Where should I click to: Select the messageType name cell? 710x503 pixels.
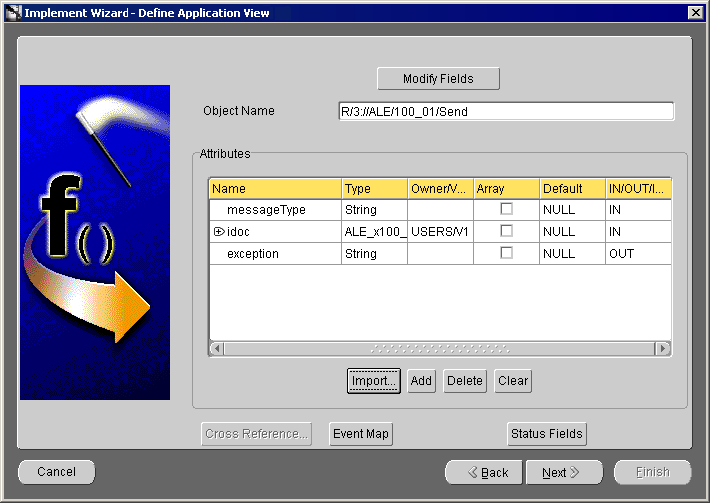(275, 210)
